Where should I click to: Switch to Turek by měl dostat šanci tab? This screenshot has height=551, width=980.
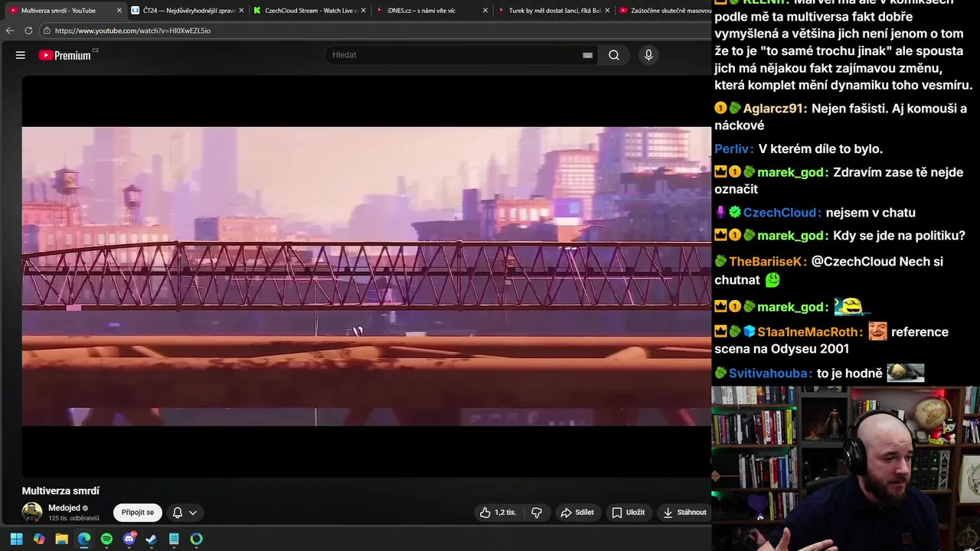(553, 11)
